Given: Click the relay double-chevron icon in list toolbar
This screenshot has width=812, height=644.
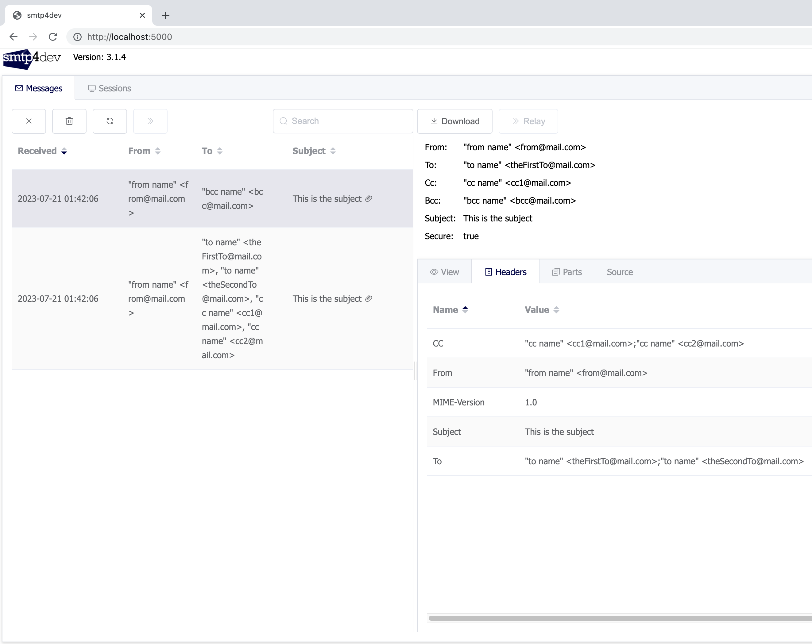Looking at the screenshot, I should click(x=150, y=121).
